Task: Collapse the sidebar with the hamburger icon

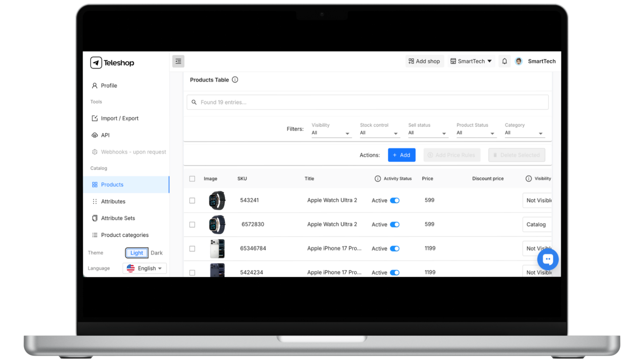Action: [178, 61]
